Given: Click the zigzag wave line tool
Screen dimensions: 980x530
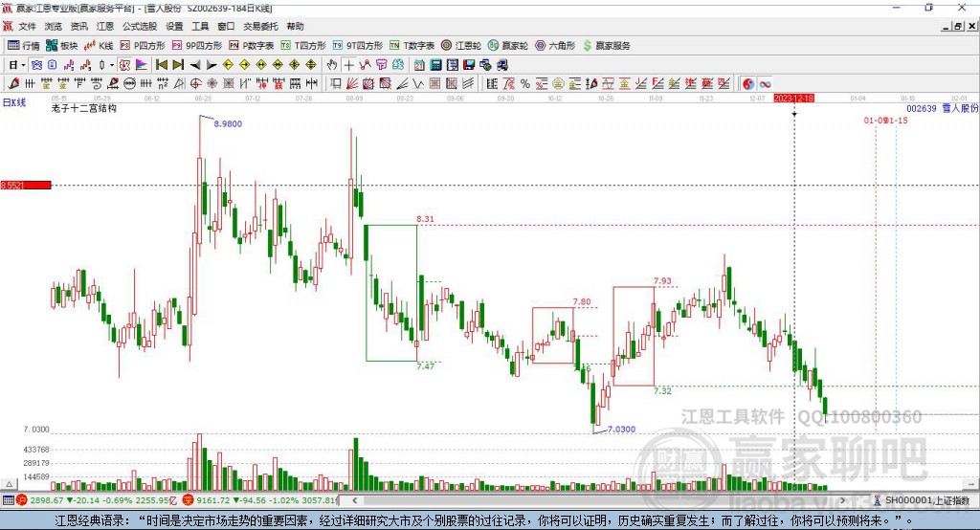Looking at the screenshot, I should click(x=418, y=84).
